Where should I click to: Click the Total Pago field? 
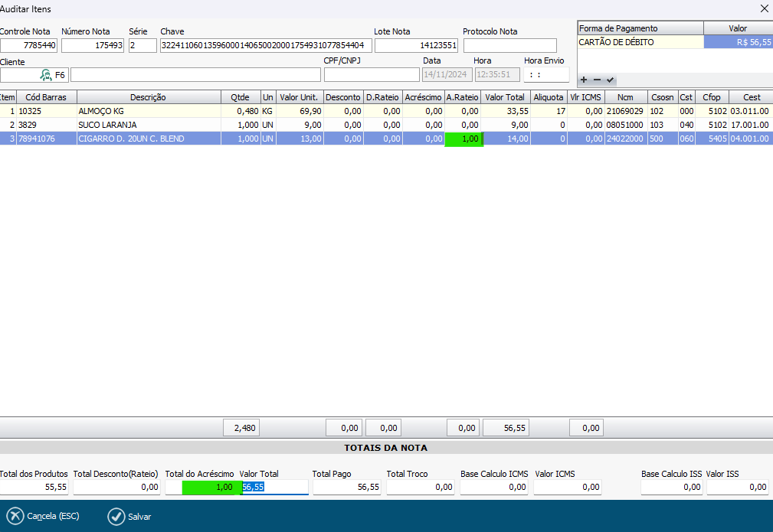tap(346, 487)
